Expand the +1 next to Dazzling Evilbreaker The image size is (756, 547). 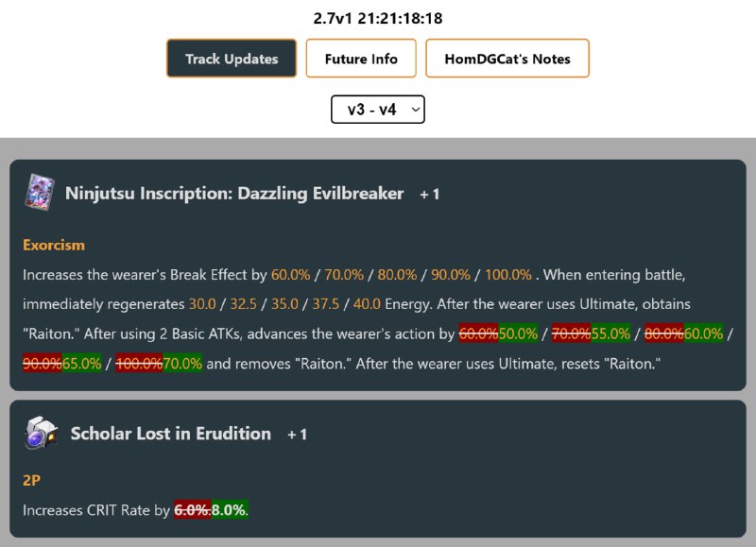pos(430,195)
